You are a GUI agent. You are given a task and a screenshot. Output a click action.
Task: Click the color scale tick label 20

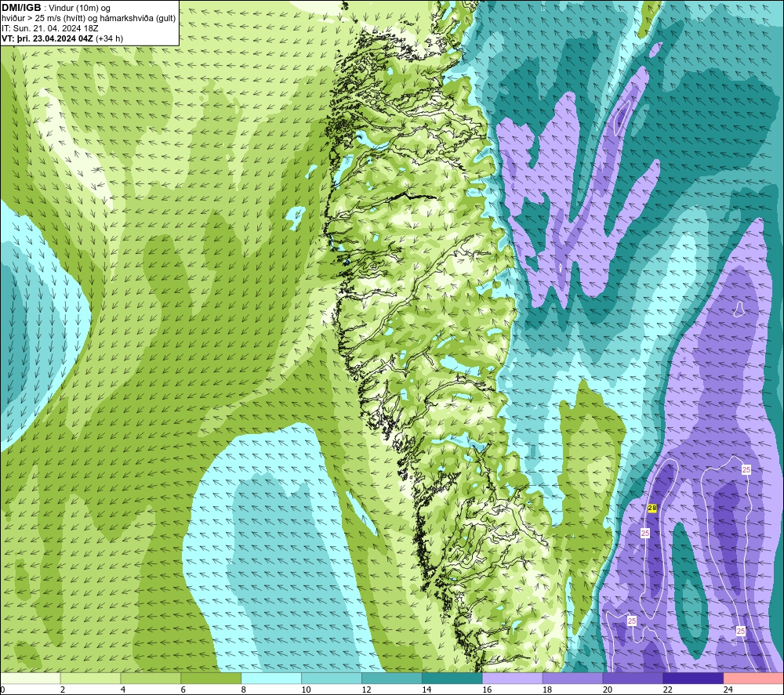coord(608,690)
